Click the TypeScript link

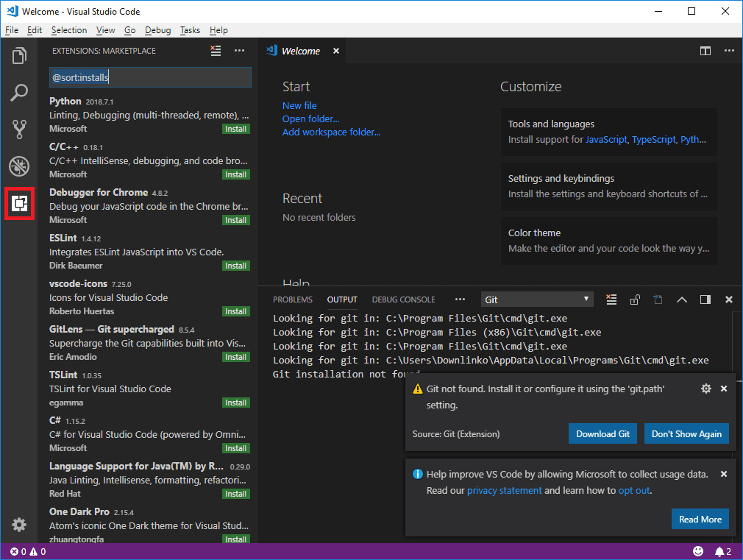(x=654, y=139)
